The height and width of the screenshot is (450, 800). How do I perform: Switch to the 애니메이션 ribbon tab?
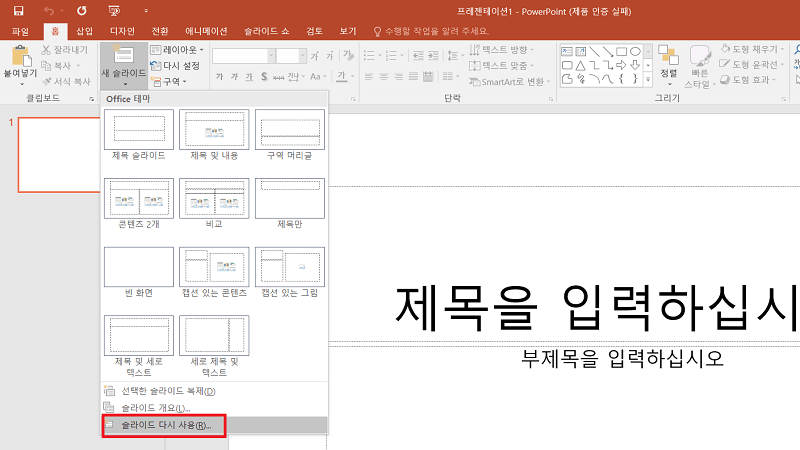pyautogui.click(x=206, y=31)
